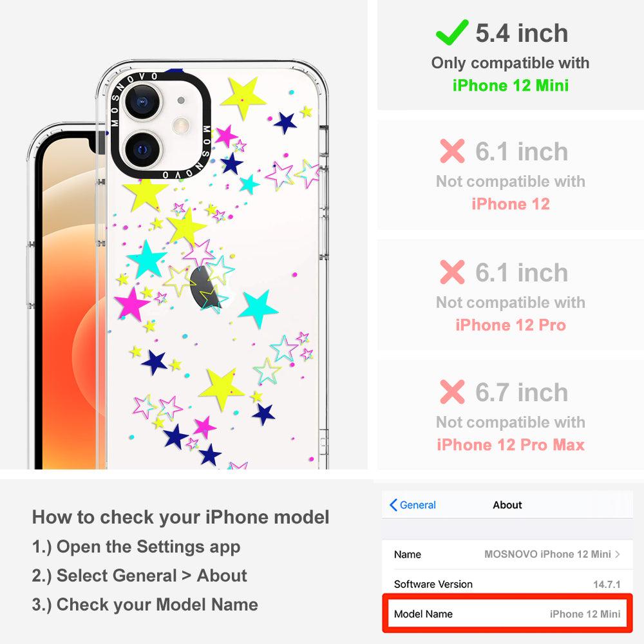Click the MOSNOVO camera ring upper lens

[x=142, y=102]
